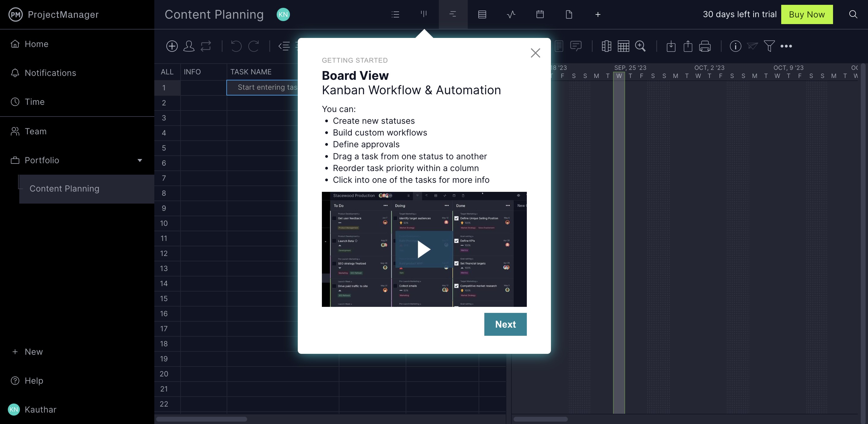Click the SEP, 25 '23 timeline header

(630, 68)
